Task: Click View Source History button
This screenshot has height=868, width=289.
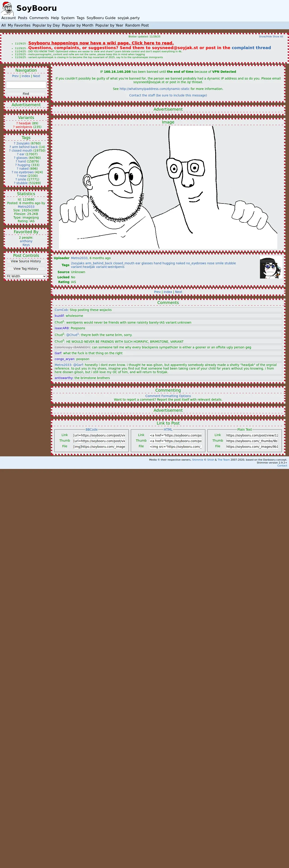Action: click(26, 261)
